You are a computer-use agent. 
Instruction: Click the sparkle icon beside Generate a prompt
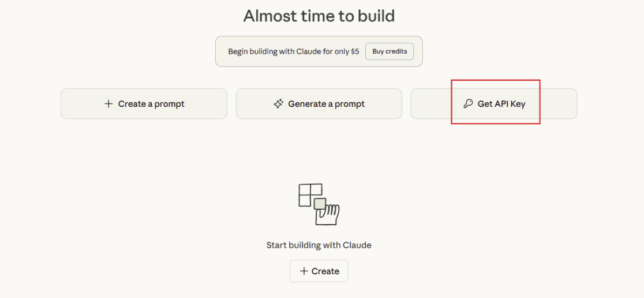coord(278,104)
